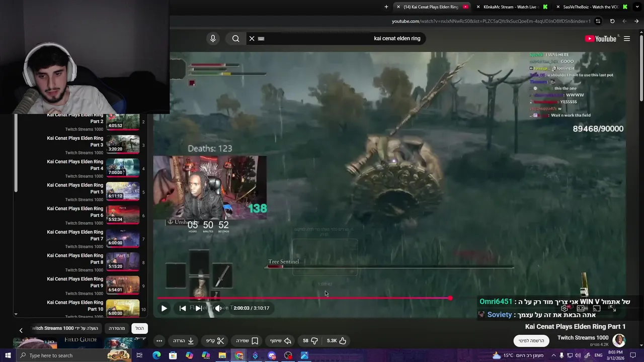This screenshot has height=362, width=644.
Task: Click the Part 10 playlist title text
Action: [75, 306]
